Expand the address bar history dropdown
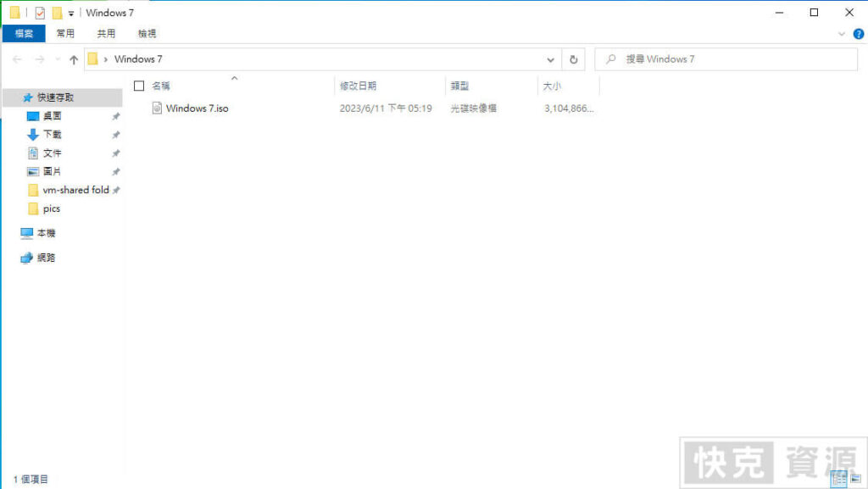868x489 pixels. tap(550, 59)
